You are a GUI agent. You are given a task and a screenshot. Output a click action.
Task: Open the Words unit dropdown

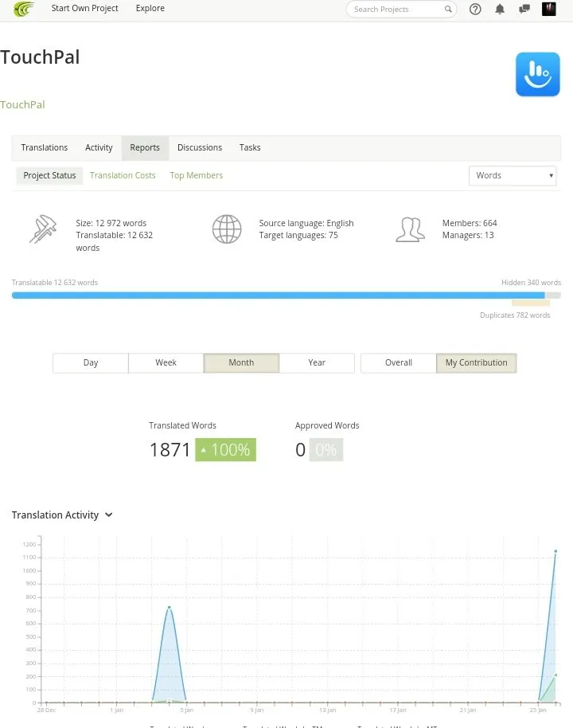513,175
